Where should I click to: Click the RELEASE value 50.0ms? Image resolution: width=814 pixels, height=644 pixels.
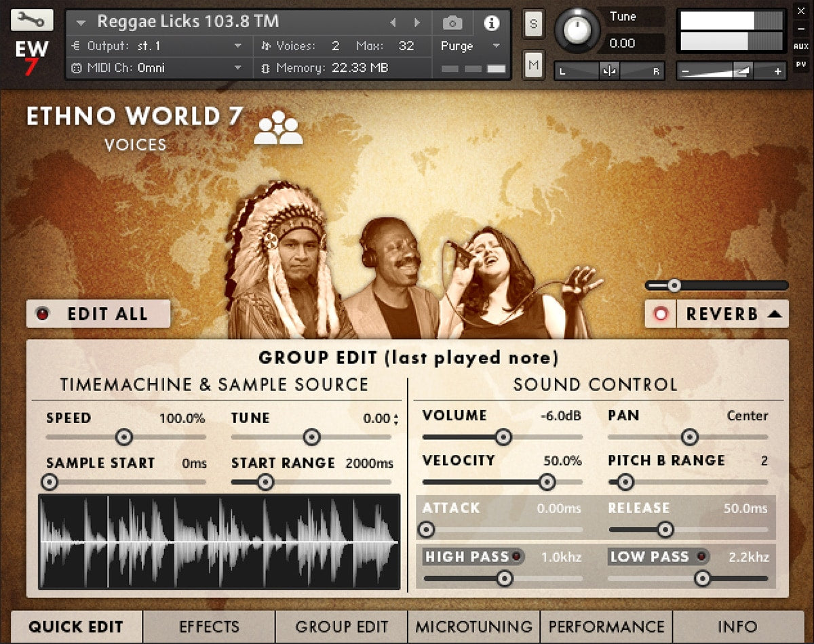click(x=745, y=508)
